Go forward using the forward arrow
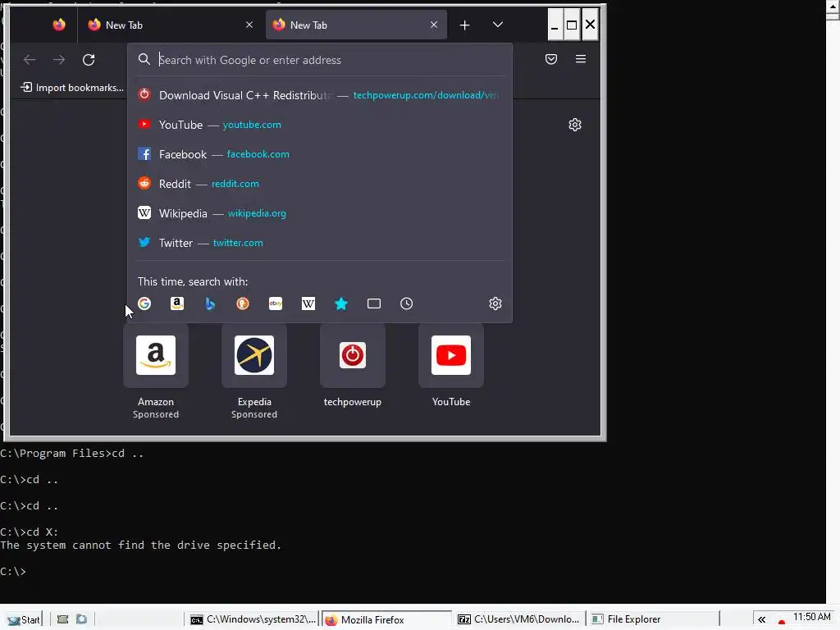The width and height of the screenshot is (840, 630). click(x=59, y=59)
